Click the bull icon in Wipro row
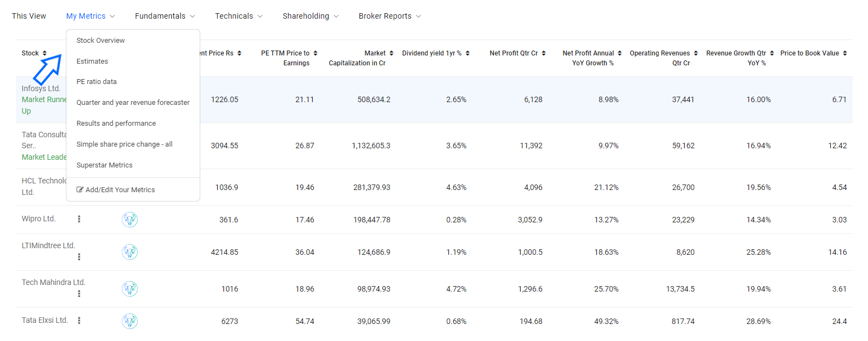The height and width of the screenshot is (341, 868). tap(129, 220)
